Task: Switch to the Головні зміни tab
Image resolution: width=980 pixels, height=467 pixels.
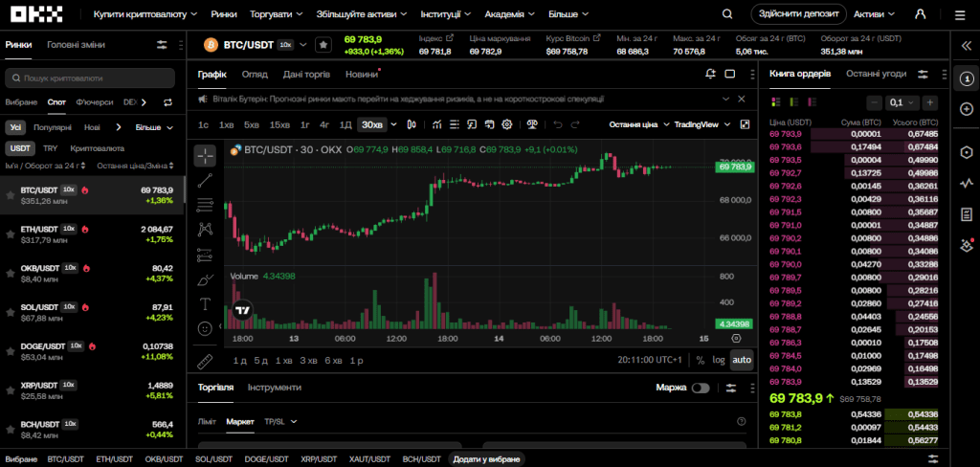Action: pyautogui.click(x=76, y=45)
